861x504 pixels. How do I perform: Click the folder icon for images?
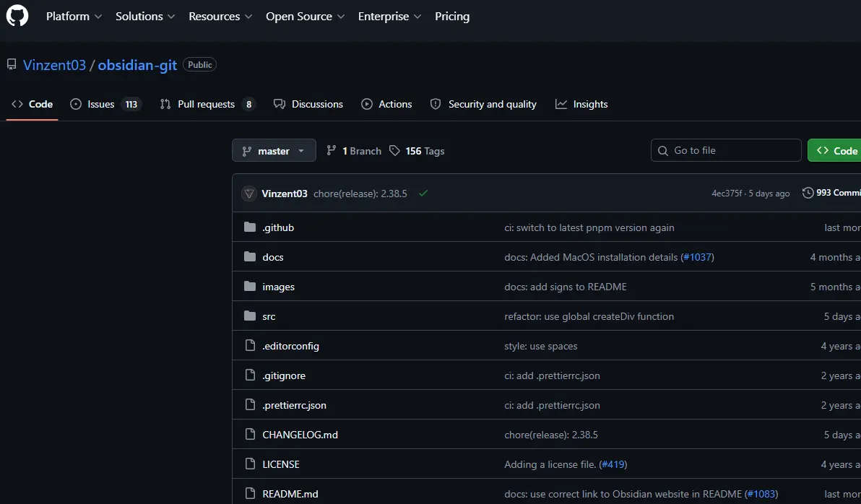(x=250, y=286)
